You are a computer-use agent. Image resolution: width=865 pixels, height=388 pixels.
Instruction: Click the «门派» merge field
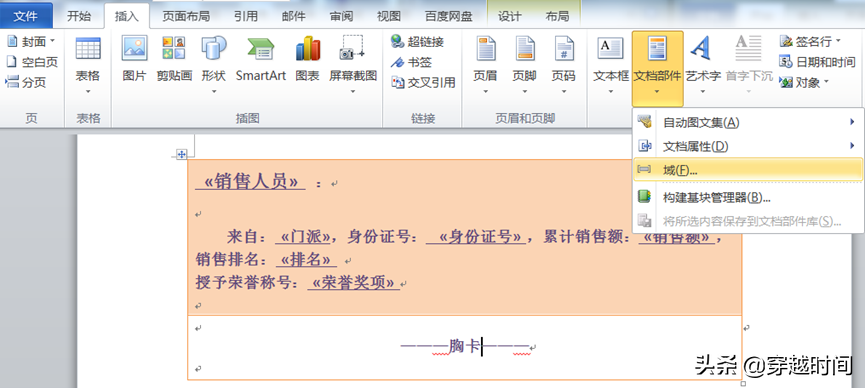305,237
